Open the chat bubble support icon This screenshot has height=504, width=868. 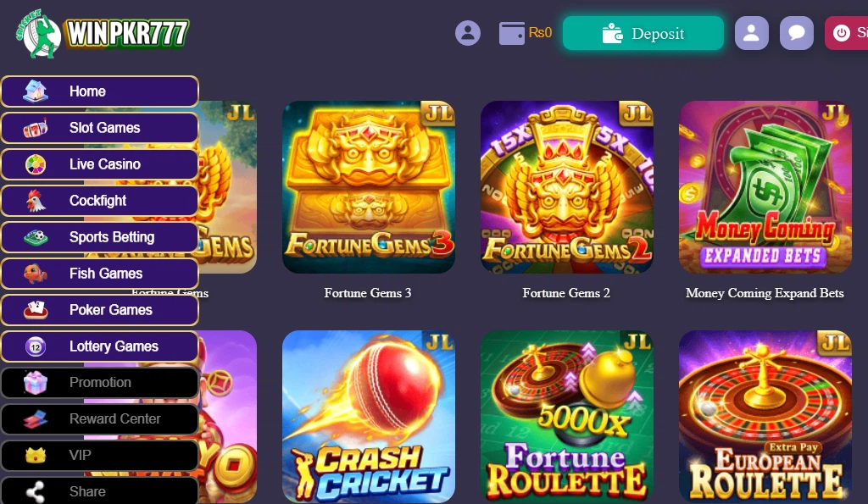pyautogui.click(x=797, y=33)
